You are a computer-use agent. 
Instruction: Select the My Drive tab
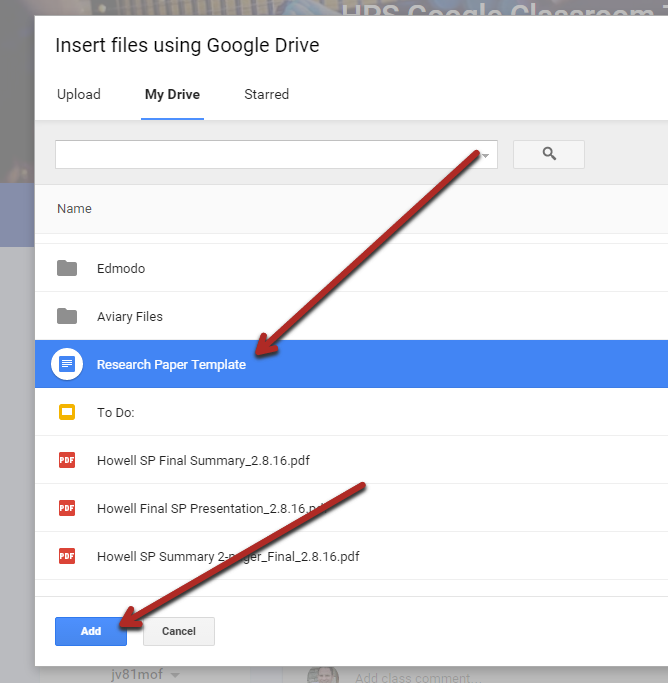172,94
